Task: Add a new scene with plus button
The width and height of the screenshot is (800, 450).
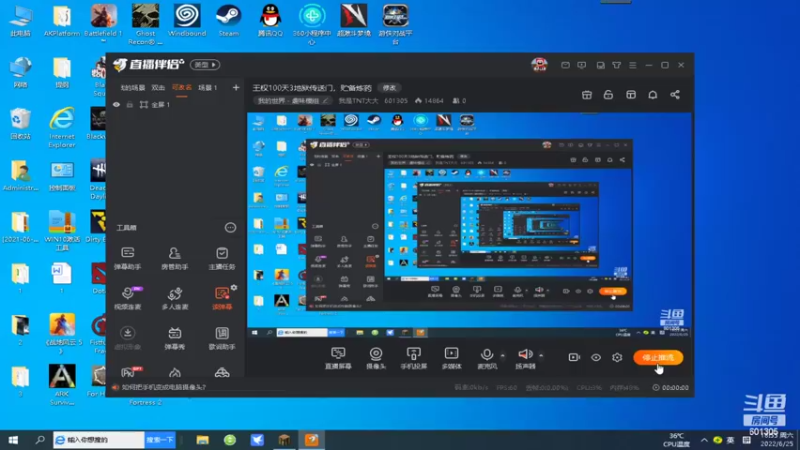Action: (x=236, y=88)
